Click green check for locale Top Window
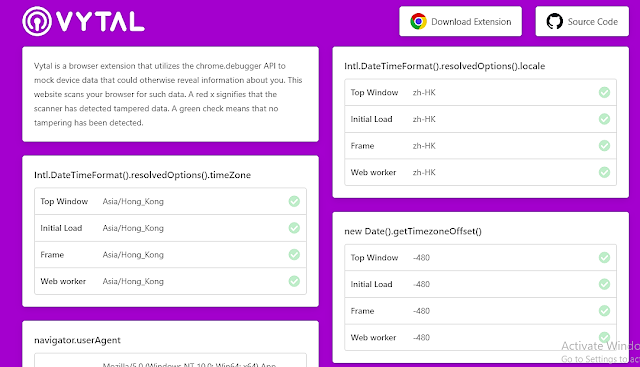The image size is (640, 367). coord(604,92)
